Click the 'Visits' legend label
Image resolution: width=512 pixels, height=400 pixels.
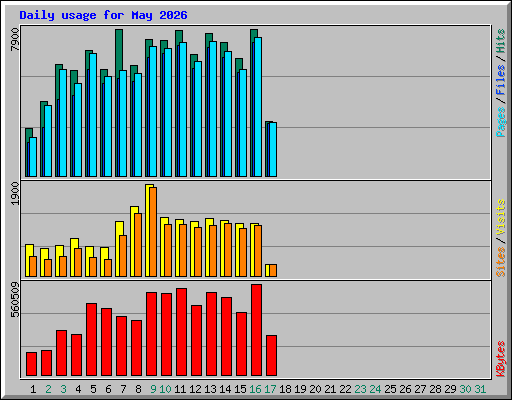click(500, 217)
